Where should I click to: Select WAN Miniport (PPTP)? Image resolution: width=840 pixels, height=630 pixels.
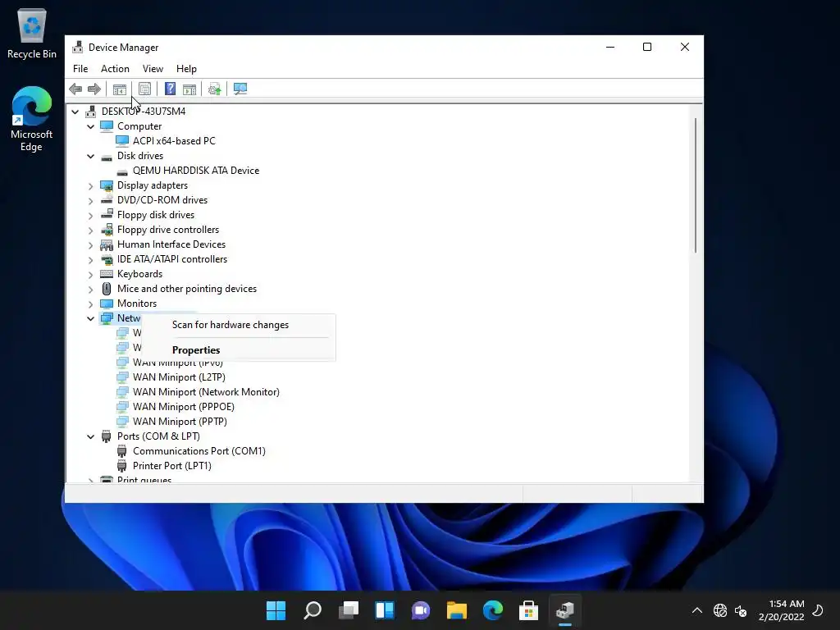click(x=180, y=422)
